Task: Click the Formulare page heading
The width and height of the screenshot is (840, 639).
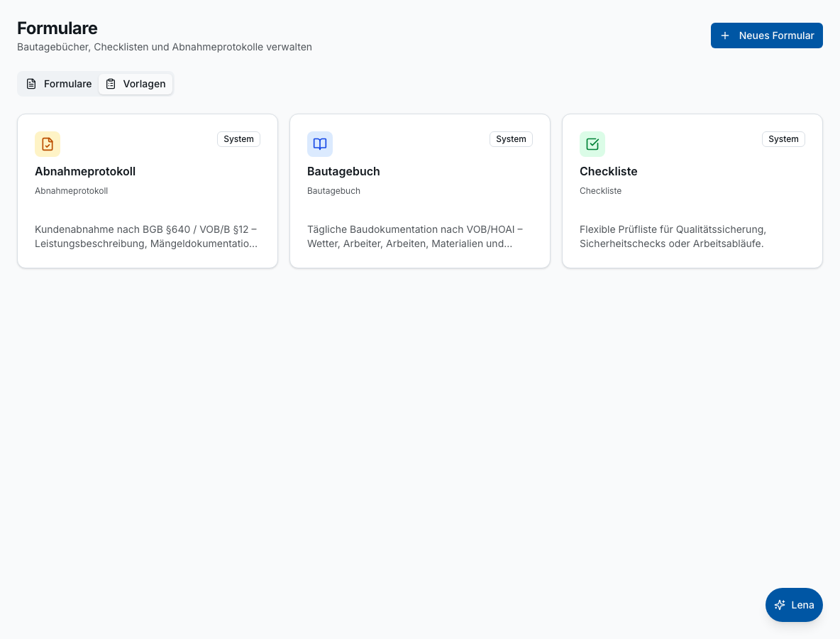Action: [x=57, y=28]
